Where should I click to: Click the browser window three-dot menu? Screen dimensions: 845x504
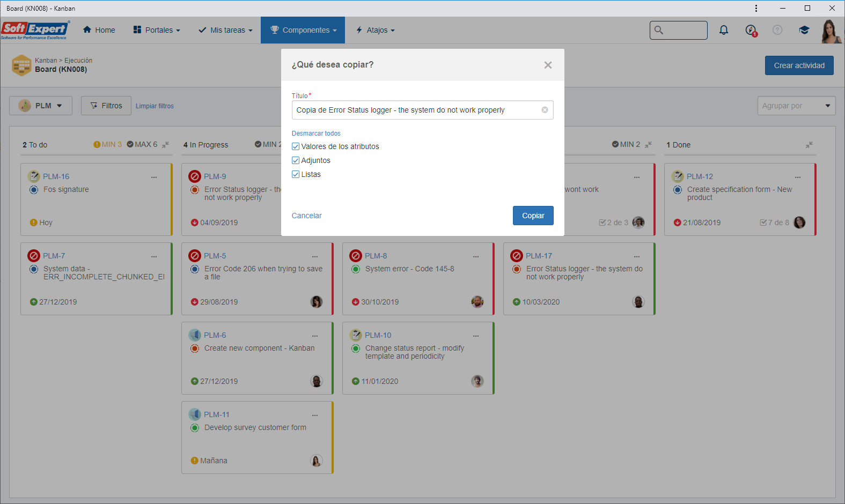(x=756, y=8)
